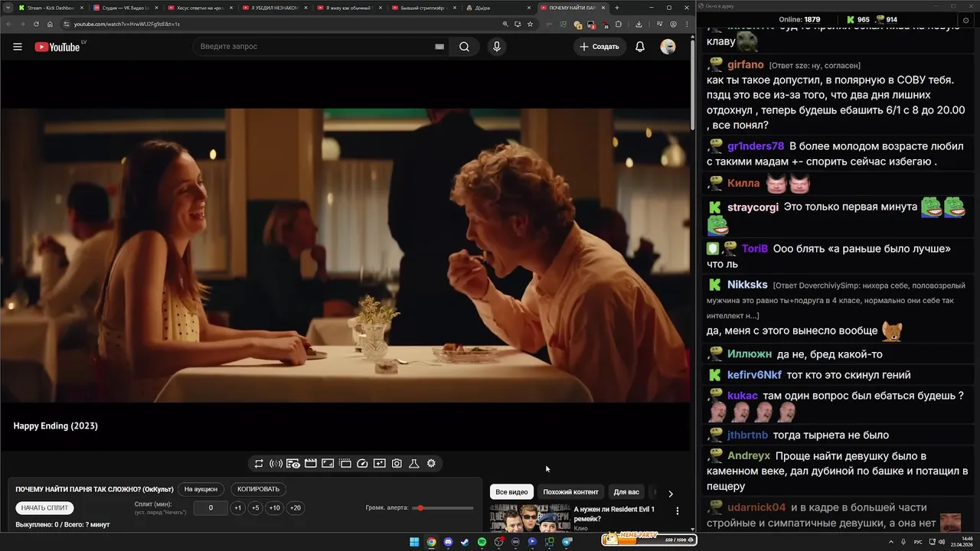Open Windows Start button

[414, 542]
